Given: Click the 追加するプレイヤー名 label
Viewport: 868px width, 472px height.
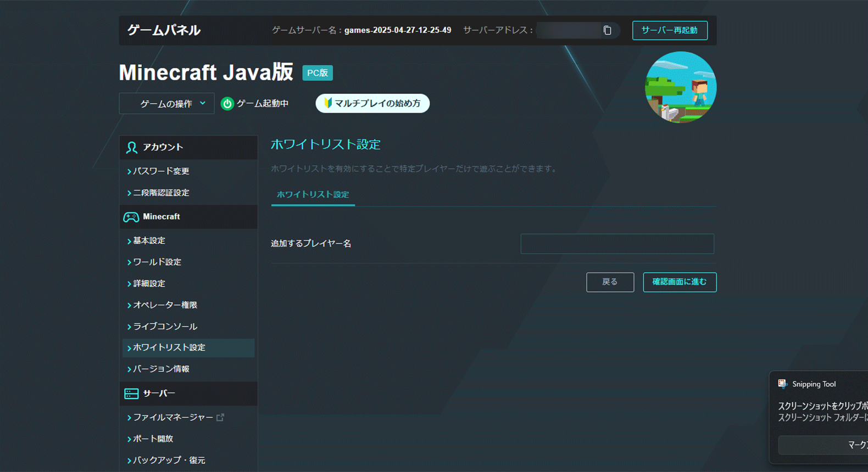Looking at the screenshot, I should tap(311, 243).
